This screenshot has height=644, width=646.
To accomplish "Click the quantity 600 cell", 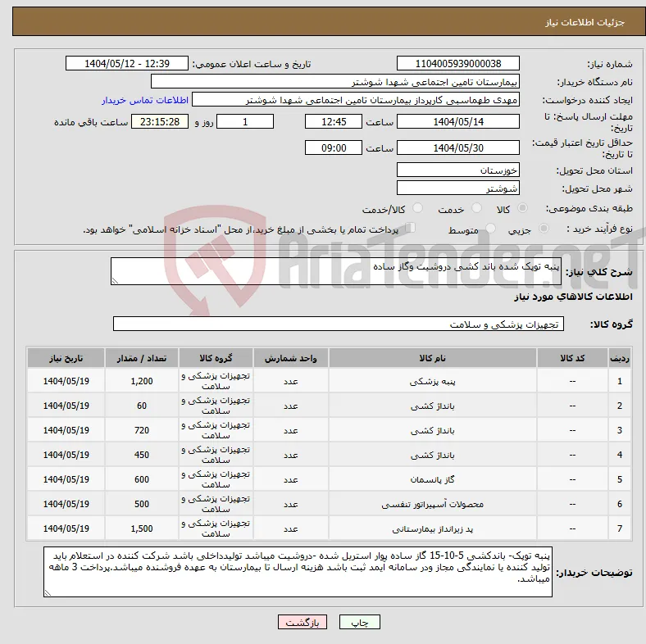I will tap(142, 479).
